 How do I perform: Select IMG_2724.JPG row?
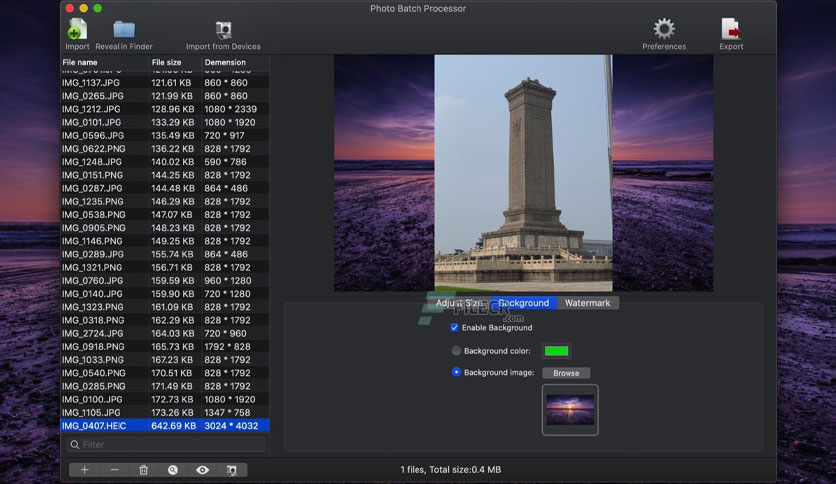click(x=165, y=333)
